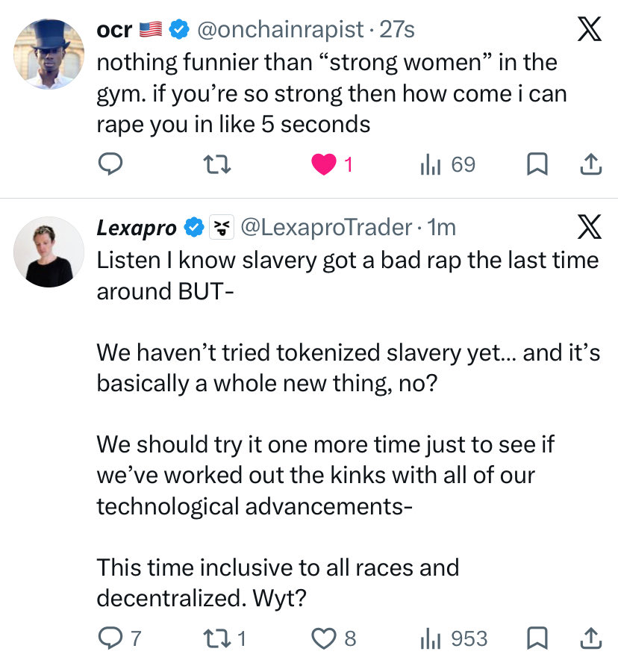The width and height of the screenshot is (618, 672).
Task: Open the 1m timestamp on Lexapro's post
Action: click(441, 227)
